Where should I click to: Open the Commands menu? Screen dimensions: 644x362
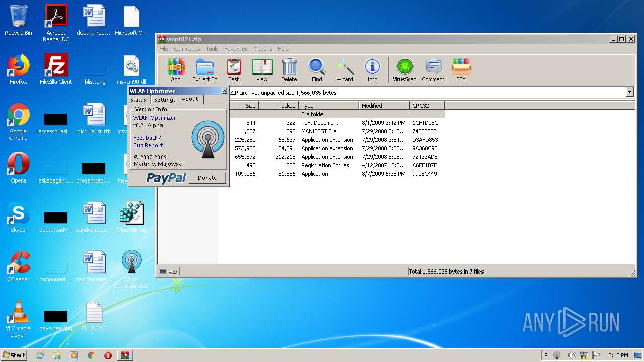click(187, 49)
